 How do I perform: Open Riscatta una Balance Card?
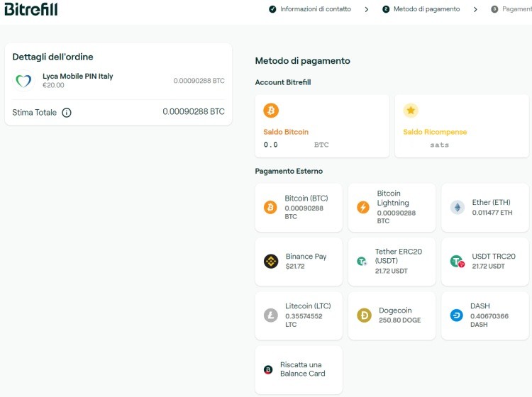299,370
